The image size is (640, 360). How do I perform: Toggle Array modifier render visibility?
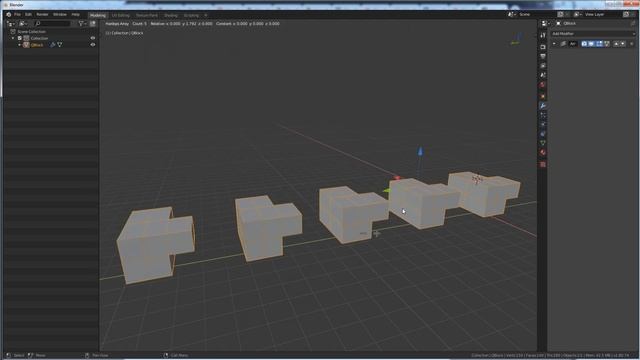(x=584, y=44)
